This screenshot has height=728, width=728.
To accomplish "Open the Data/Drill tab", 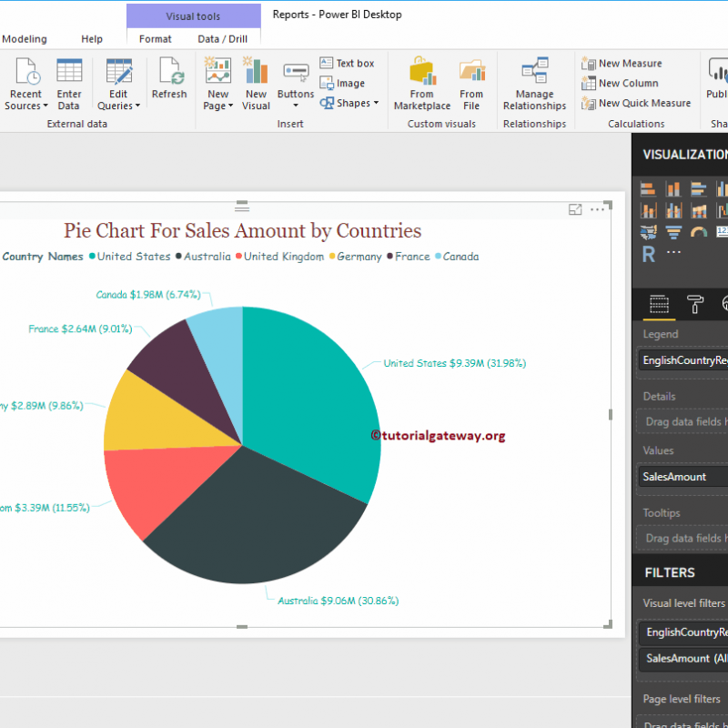I will point(224,39).
